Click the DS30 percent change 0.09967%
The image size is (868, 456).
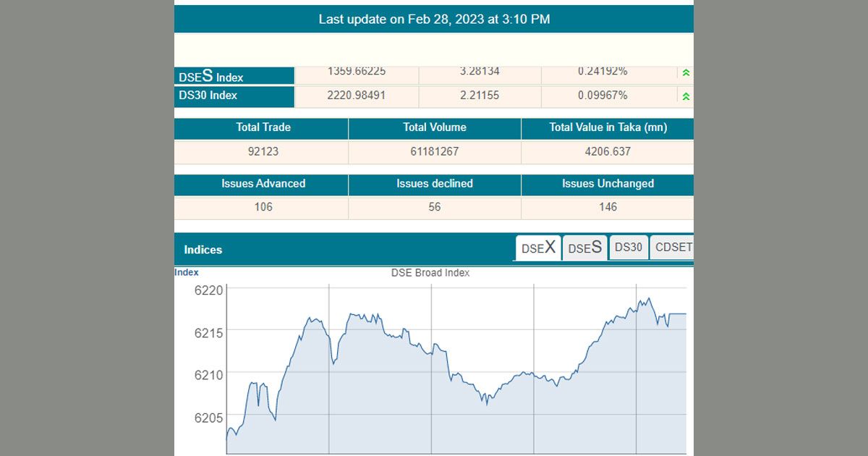[603, 96]
